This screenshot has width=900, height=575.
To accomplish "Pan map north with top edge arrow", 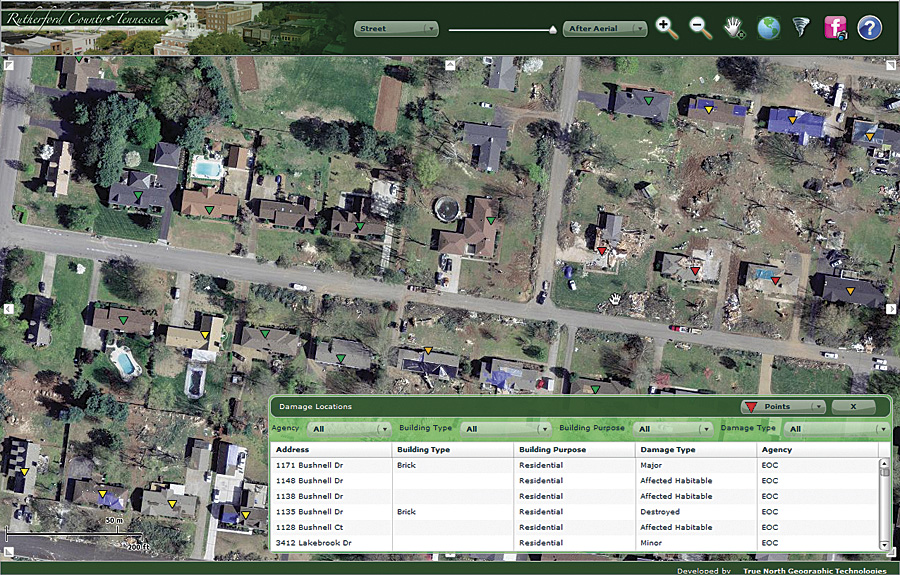I will pyautogui.click(x=450, y=65).
